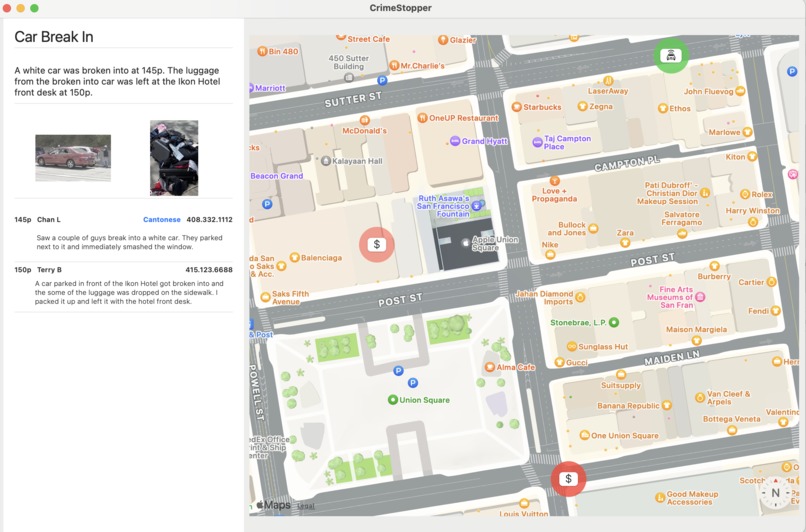Screen dimensions: 806x532
Task: Click the CAMPTON PL street label
Action: [x=627, y=163]
